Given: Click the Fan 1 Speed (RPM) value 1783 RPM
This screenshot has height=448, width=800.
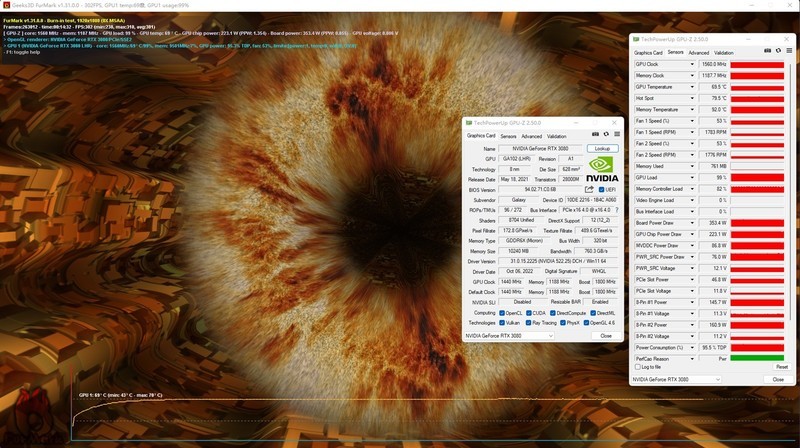Looking at the screenshot, I should click(713, 132).
